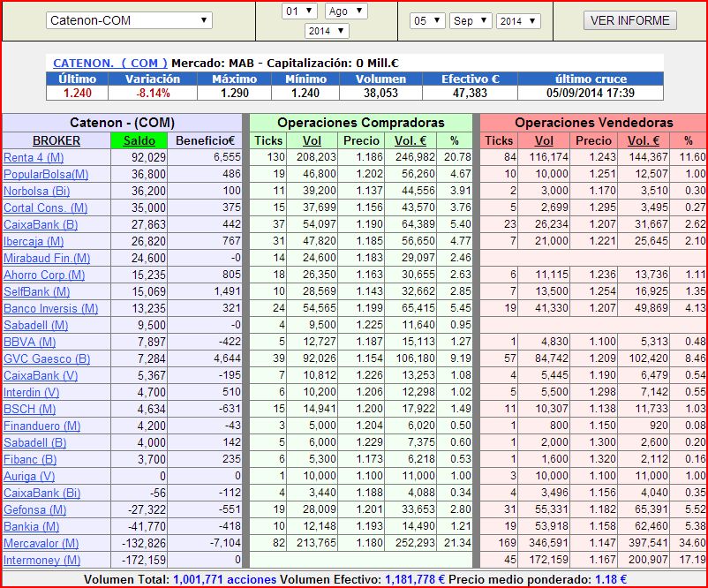Open the GVC Gaesco (B) broker link
The width and height of the screenshot is (708, 588).
click(x=47, y=358)
